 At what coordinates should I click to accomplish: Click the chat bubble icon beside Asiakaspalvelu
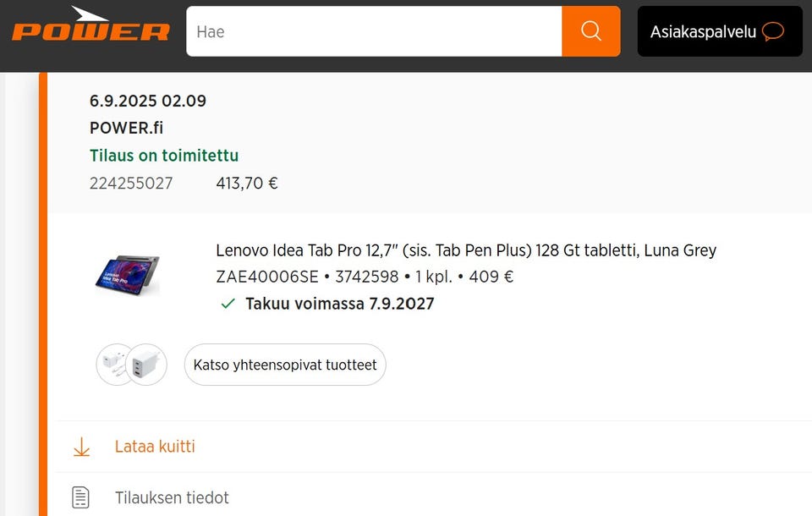coord(772,31)
